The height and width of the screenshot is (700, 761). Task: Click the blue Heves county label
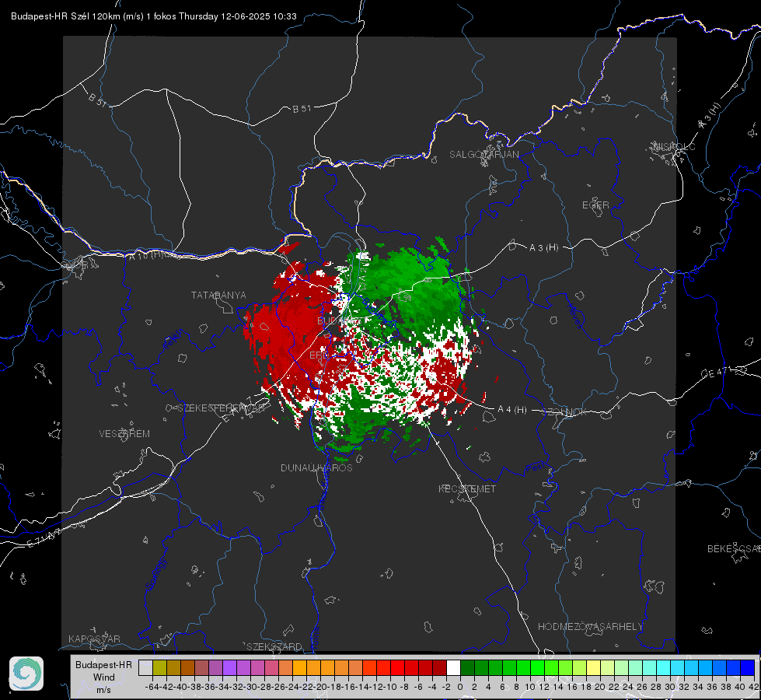coord(574,316)
